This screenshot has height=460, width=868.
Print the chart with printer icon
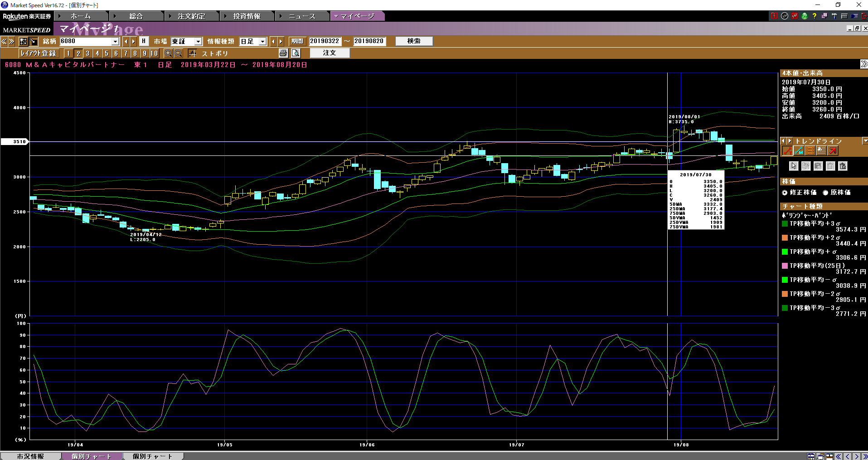click(x=283, y=53)
